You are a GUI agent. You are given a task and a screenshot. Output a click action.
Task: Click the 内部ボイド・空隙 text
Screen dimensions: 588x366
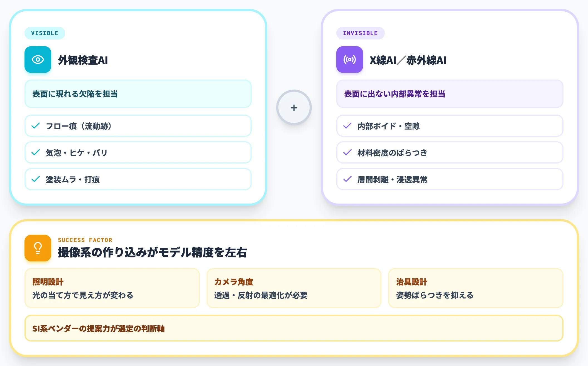tap(389, 126)
